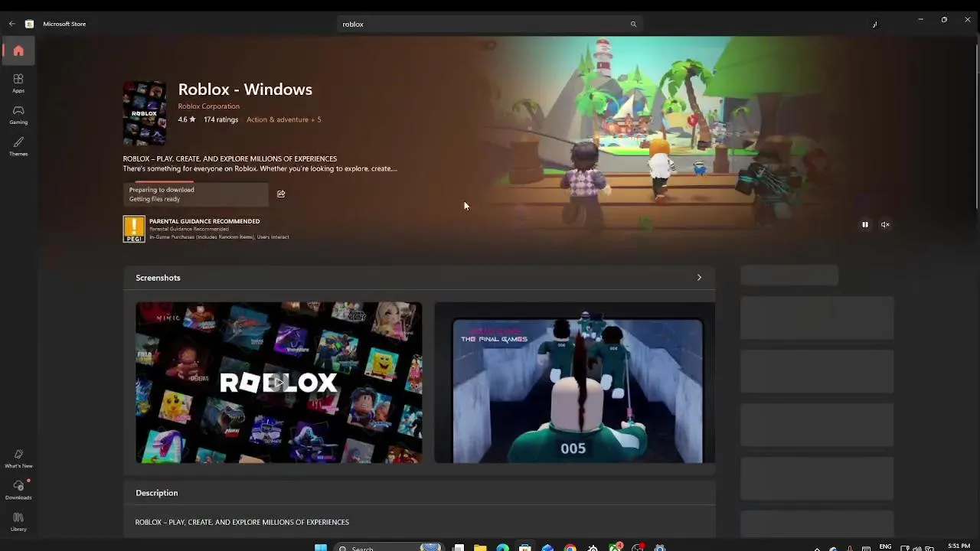Share the Roblox app page
The image size is (980, 551).
point(281,194)
